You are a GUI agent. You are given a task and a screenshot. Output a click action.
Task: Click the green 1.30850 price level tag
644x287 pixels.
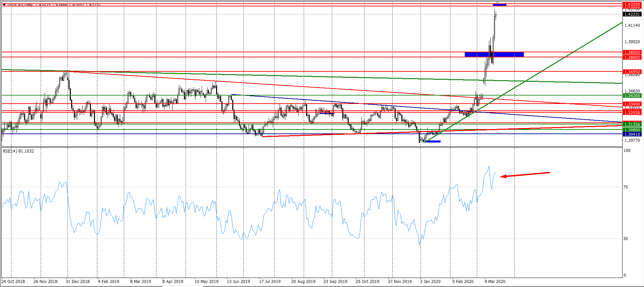[x=632, y=130]
